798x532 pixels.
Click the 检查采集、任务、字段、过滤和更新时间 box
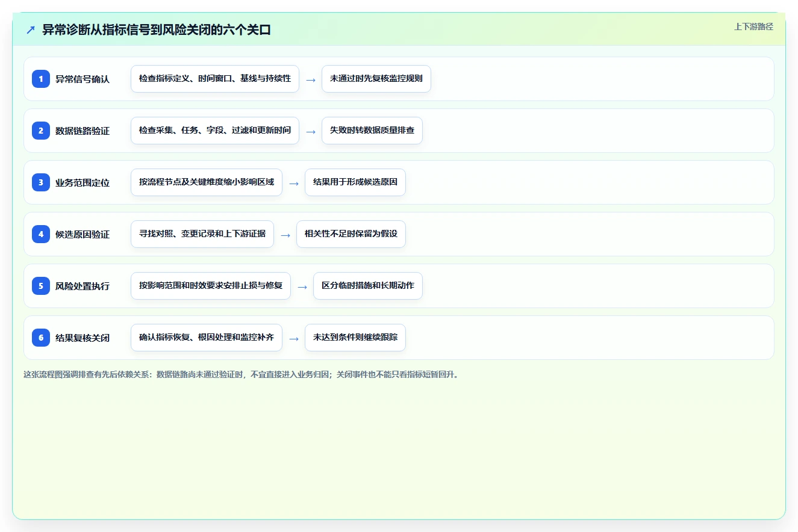(215, 131)
